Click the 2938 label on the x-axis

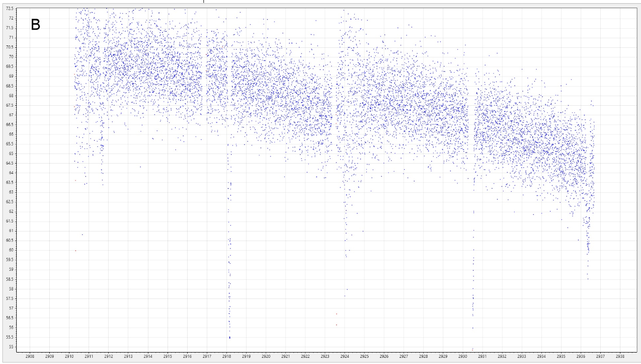(x=620, y=356)
